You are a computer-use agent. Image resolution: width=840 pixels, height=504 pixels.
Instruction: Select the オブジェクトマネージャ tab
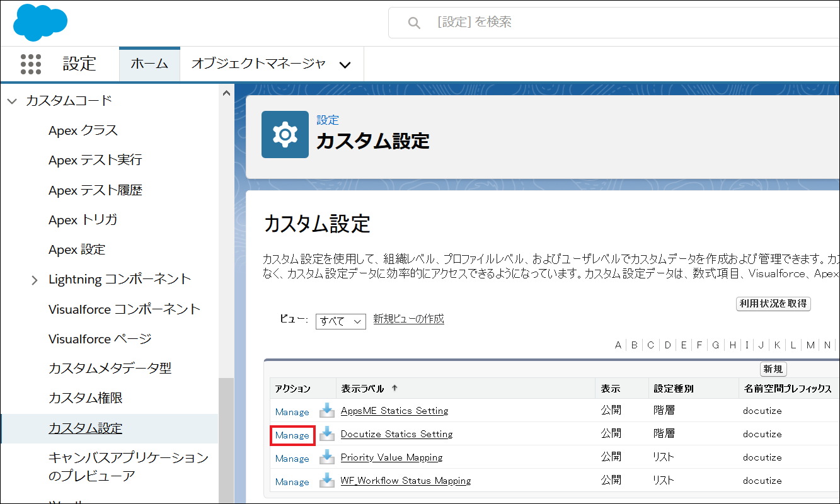click(258, 64)
